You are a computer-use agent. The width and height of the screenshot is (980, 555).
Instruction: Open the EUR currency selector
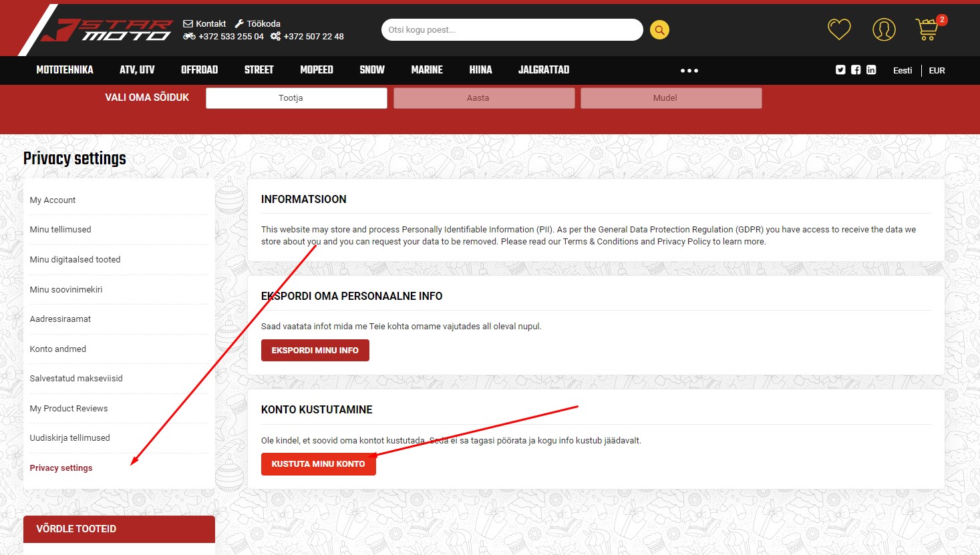point(937,70)
